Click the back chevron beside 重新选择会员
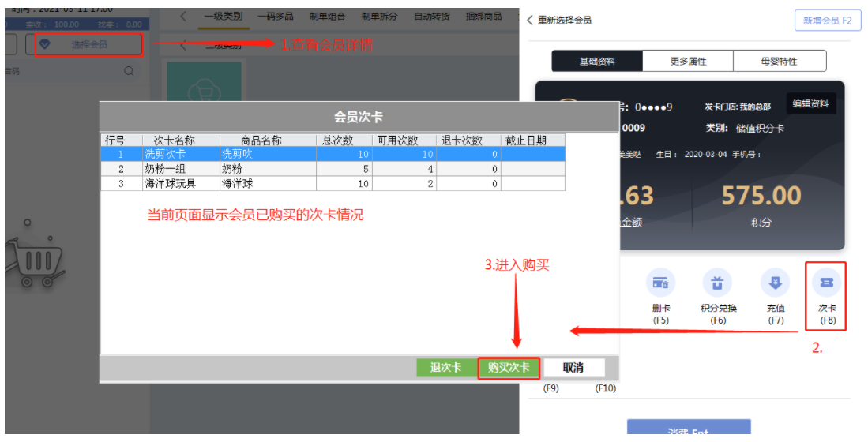Screen dimensions: 868x442 pyautogui.click(x=531, y=21)
